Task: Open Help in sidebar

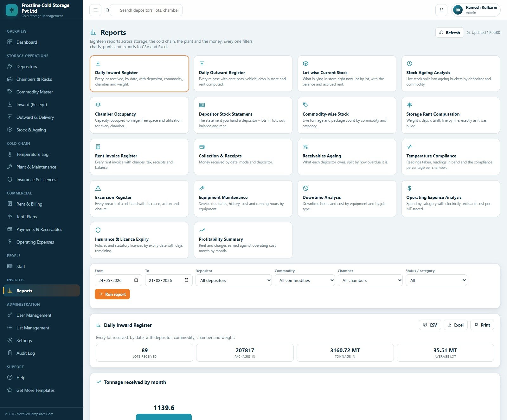Action: point(41,378)
